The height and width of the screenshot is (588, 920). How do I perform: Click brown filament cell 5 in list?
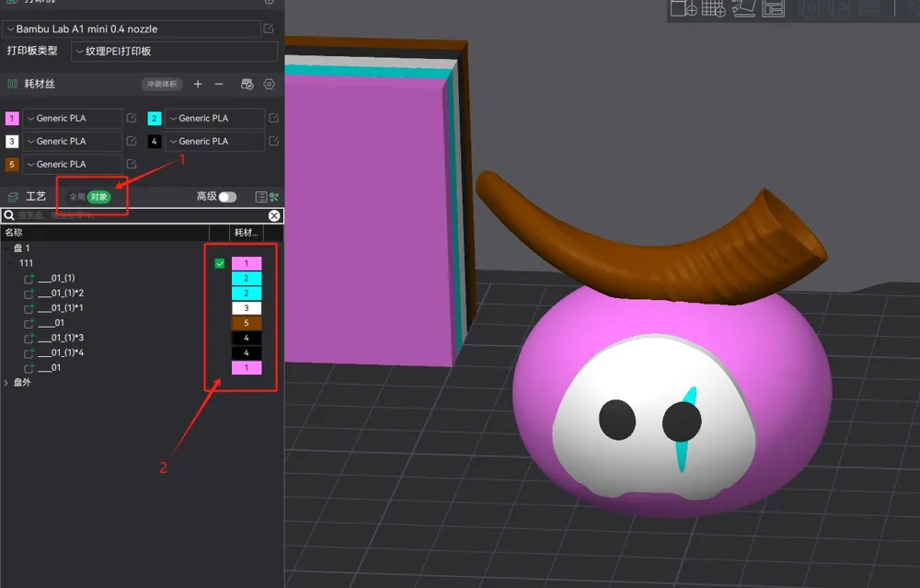point(247,323)
